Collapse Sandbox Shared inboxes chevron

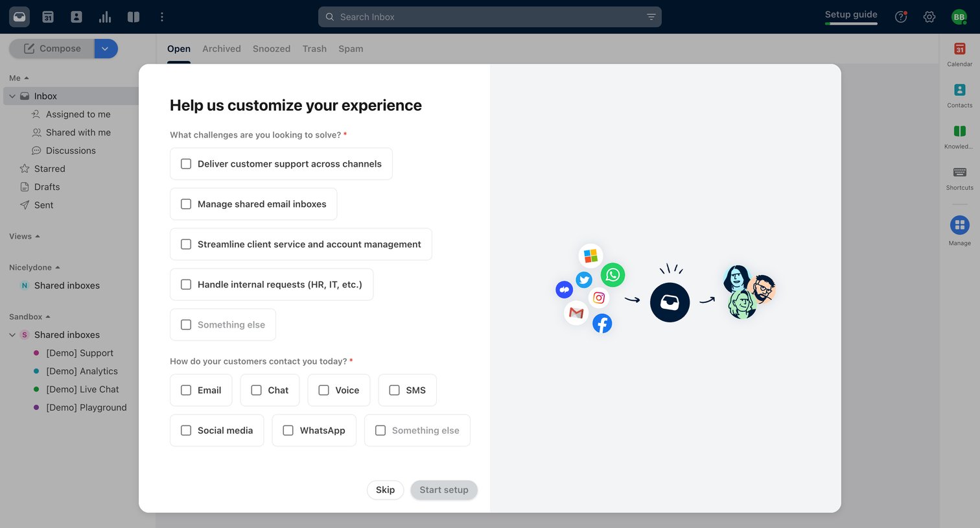coord(12,335)
